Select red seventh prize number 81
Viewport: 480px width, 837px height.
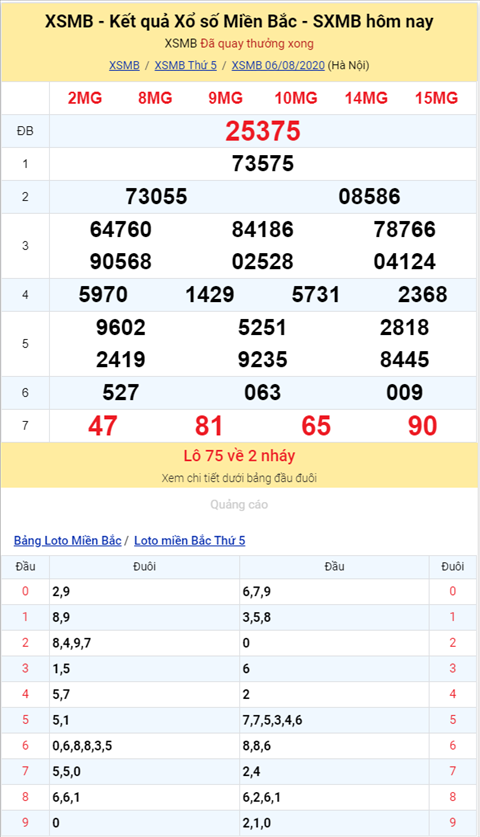pos(209,426)
